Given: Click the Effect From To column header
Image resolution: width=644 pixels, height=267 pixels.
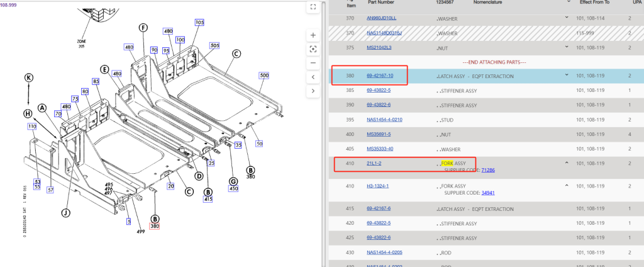Looking at the screenshot, I should pos(594,3).
